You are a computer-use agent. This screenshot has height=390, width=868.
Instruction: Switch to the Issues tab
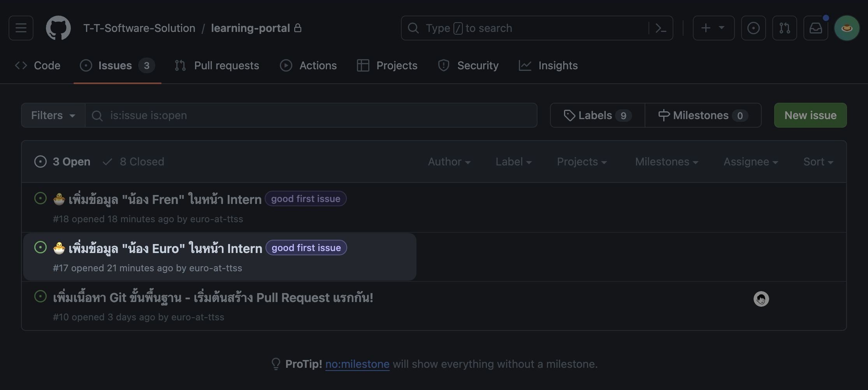(117, 65)
